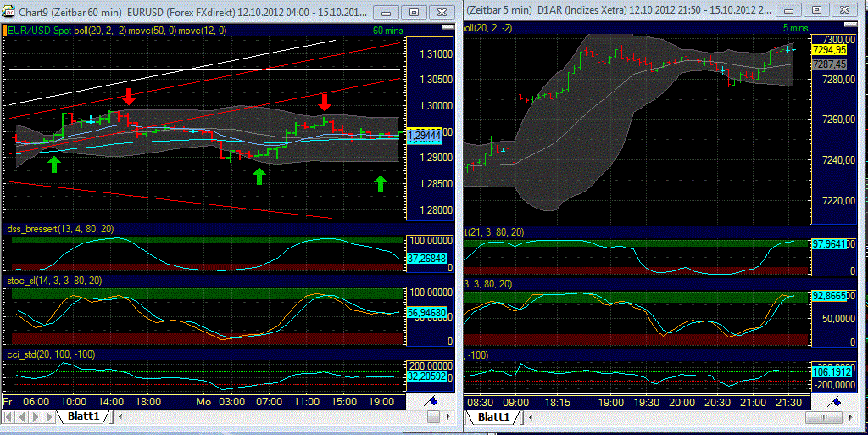Click the D1AR horizontal scrollbar thumb
Viewport: 868px width, 435px height.
(824, 417)
